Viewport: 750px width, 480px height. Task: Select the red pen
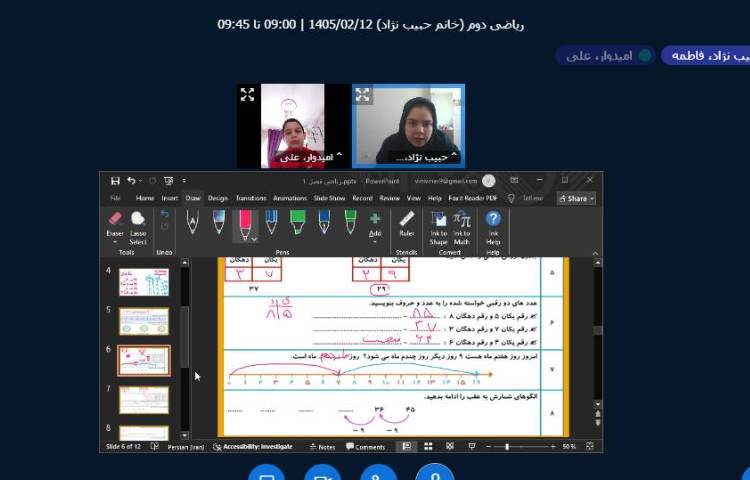245,224
